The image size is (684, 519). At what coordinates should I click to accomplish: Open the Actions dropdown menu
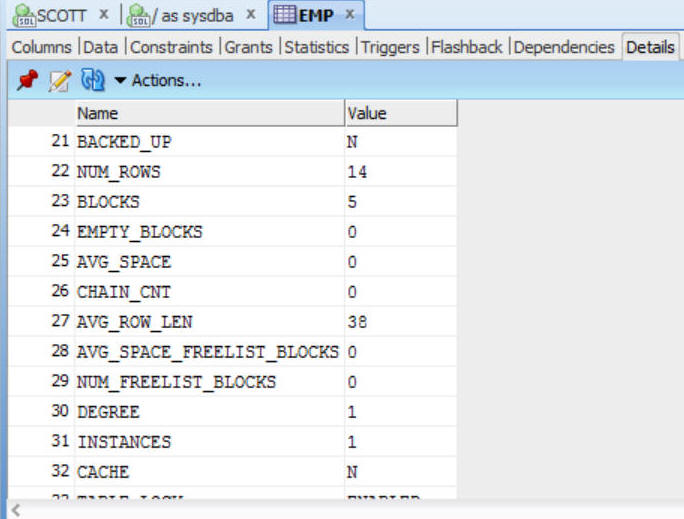[158, 81]
